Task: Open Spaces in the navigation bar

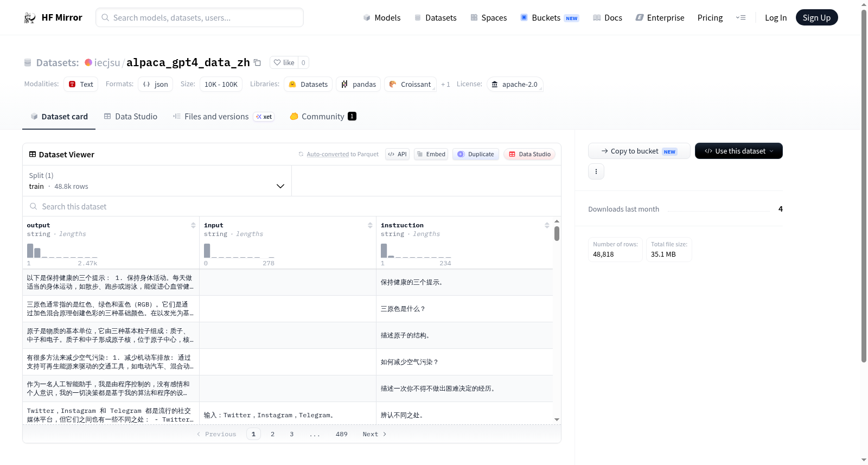Action: (x=488, y=18)
